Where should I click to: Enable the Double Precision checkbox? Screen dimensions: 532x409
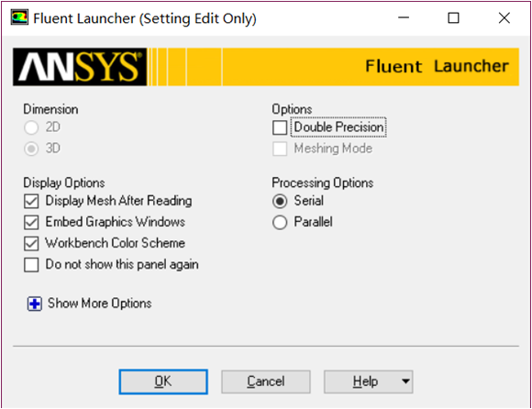pos(280,127)
